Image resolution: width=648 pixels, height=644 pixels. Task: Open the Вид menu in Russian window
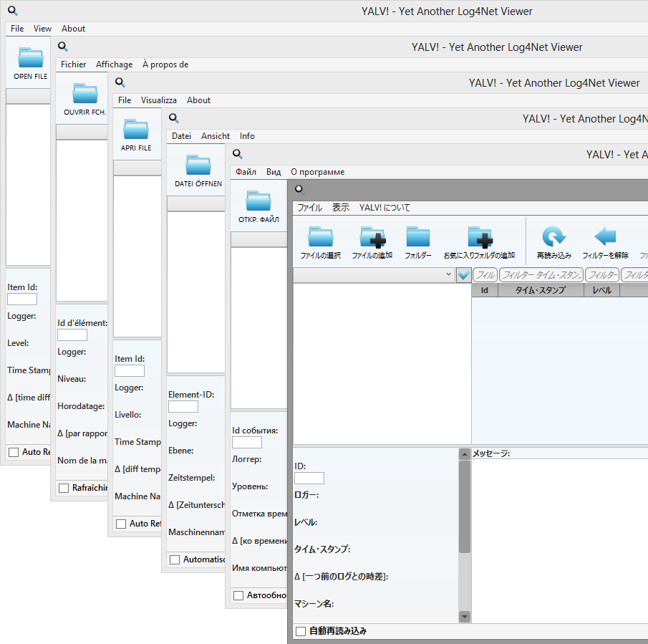click(274, 172)
